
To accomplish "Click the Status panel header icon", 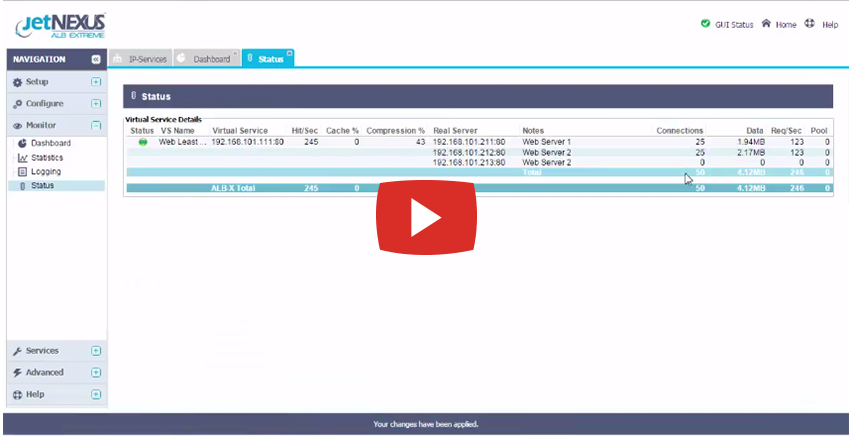I will point(134,96).
